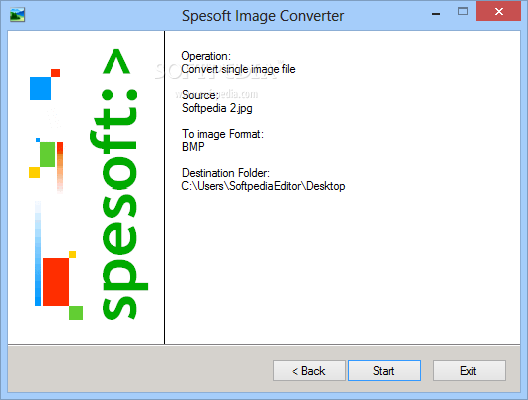Image resolution: width=528 pixels, height=400 pixels.
Task: Minimize the Spesoft Image Converter window
Action: click(x=436, y=13)
